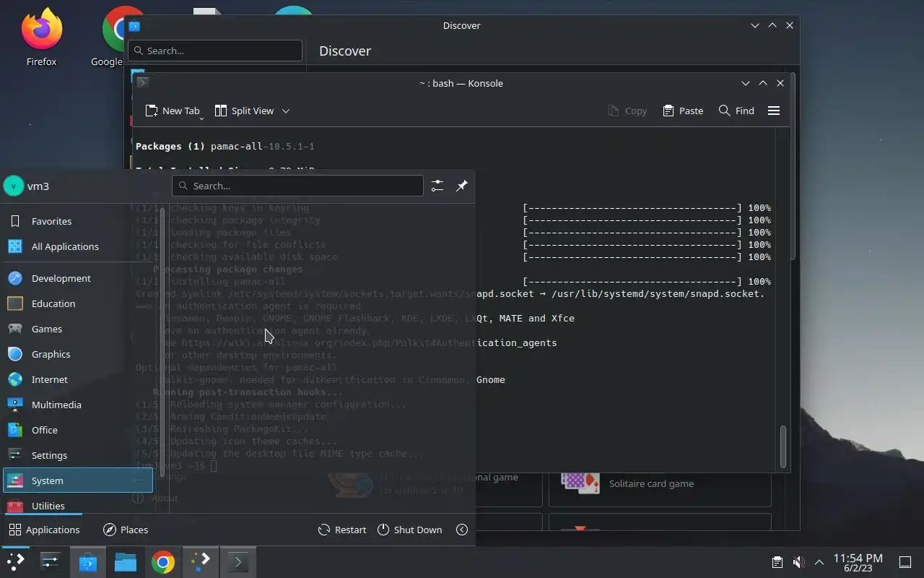Click the Konsole vertical scrollbar

click(783, 447)
